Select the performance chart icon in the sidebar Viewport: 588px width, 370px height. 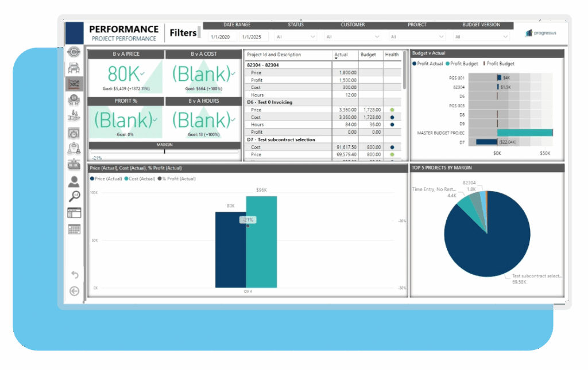coord(74,84)
